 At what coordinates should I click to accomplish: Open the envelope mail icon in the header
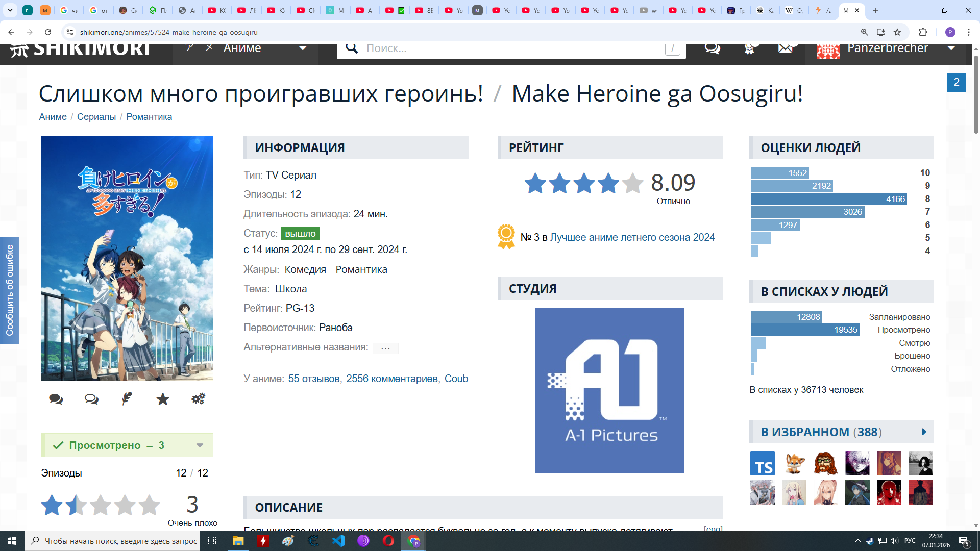pos(786,48)
